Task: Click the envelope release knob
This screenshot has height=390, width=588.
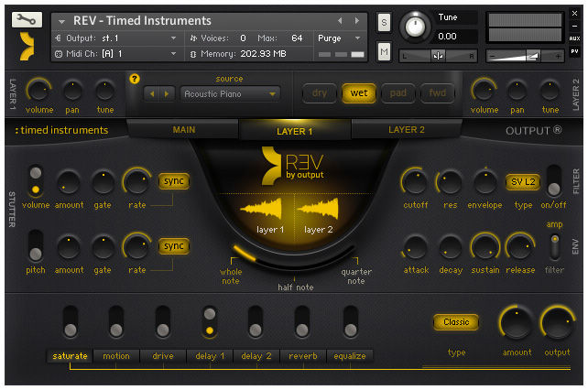Action: pos(520,247)
